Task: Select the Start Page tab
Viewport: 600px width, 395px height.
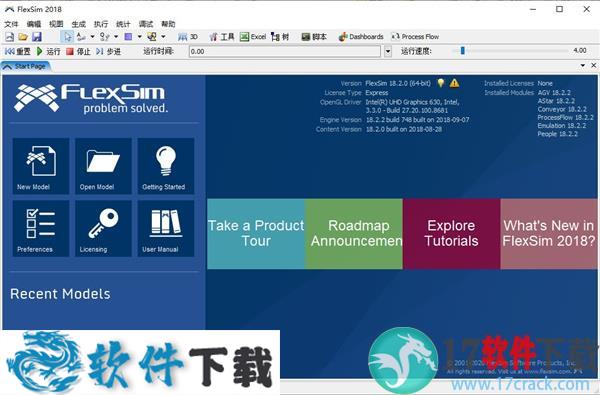Action: click(x=25, y=66)
